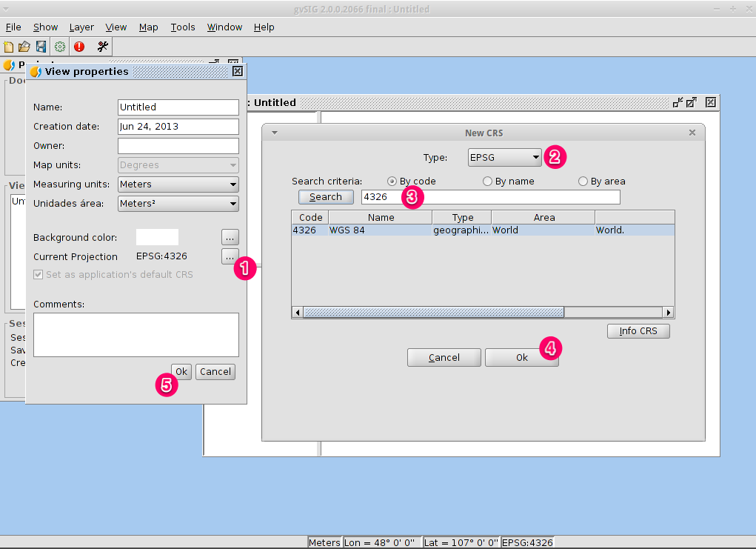Viewport: 756px width, 549px height.
Task: Click Ok in the New CRS dialog
Action: (522, 357)
